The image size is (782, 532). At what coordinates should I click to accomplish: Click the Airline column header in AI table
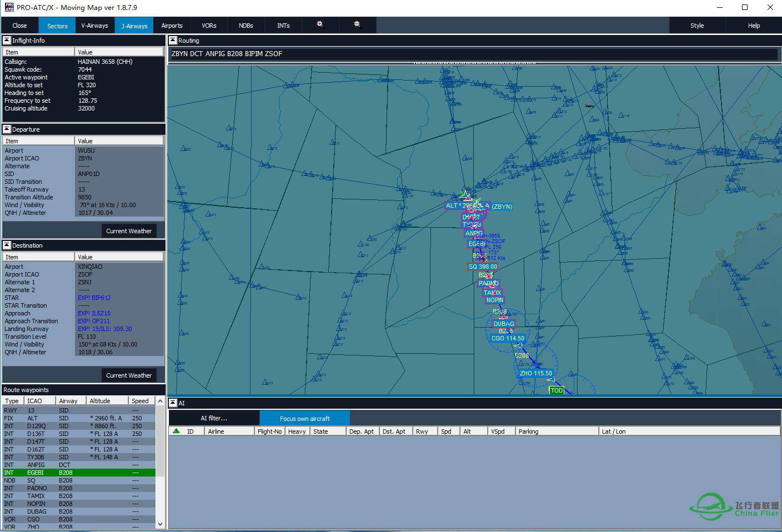point(229,431)
